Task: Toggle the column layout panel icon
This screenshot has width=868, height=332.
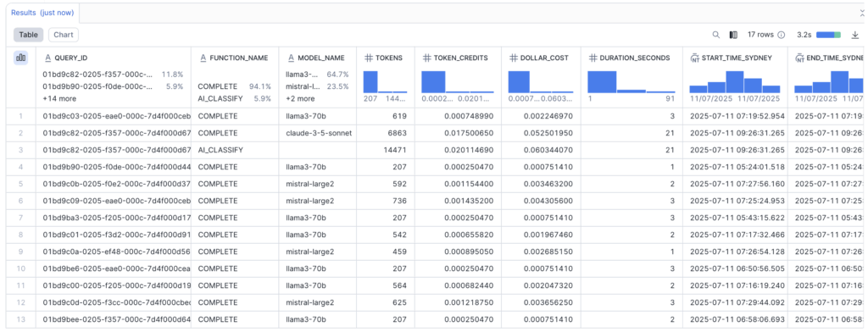Action: 733,35
